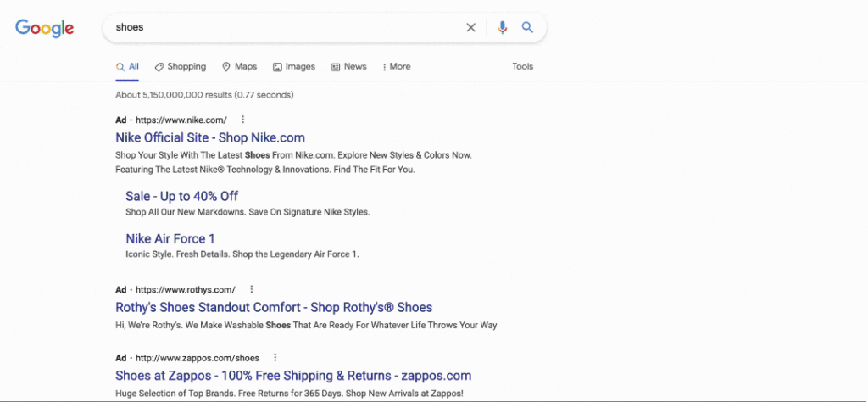The image size is (868, 402).
Task: Click the blue magnifying glass search icon
Action: tap(527, 27)
